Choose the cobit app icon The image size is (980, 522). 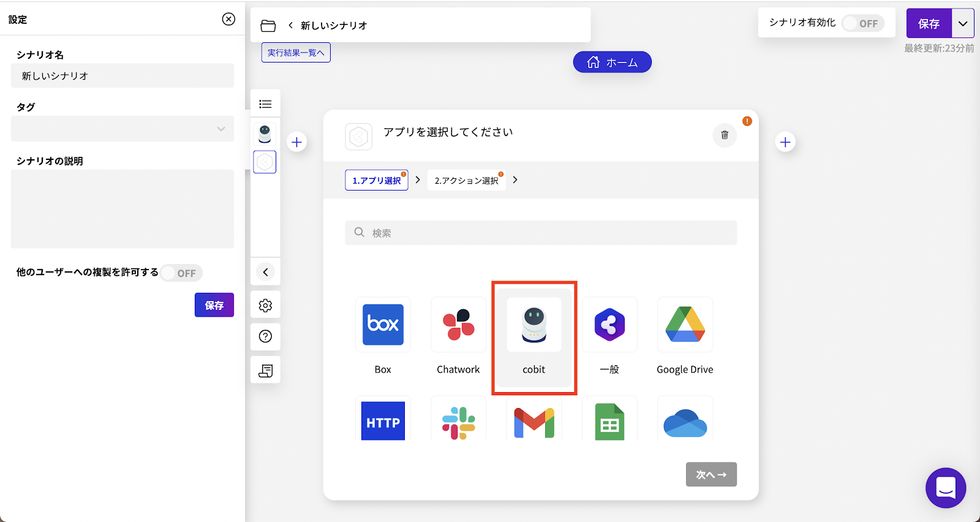(x=534, y=325)
